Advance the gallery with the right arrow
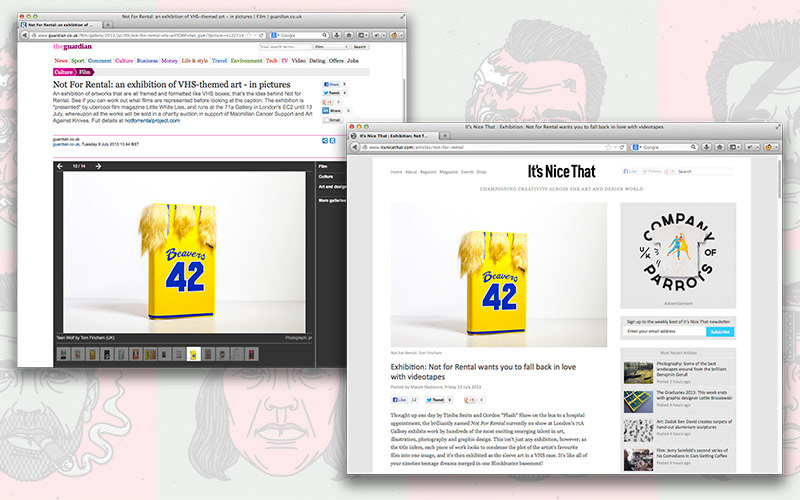Screen dimensions: 800x500 (98, 166)
